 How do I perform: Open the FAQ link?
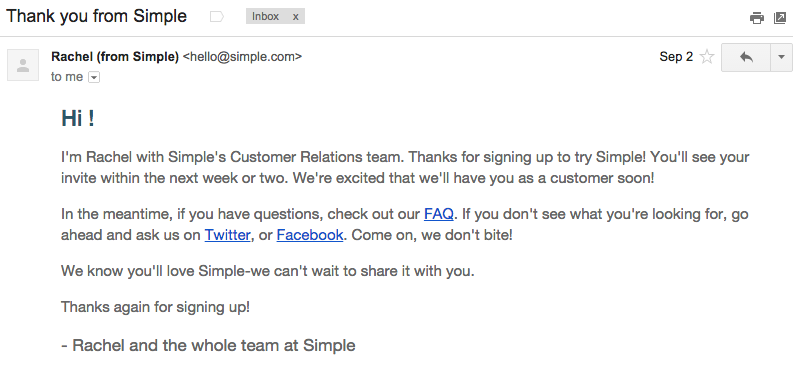tap(438, 214)
